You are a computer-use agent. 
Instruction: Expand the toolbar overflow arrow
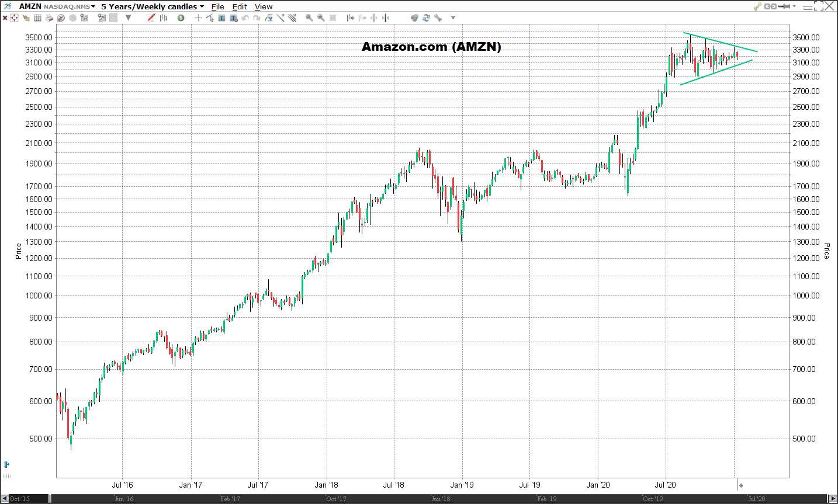tap(453, 18)
